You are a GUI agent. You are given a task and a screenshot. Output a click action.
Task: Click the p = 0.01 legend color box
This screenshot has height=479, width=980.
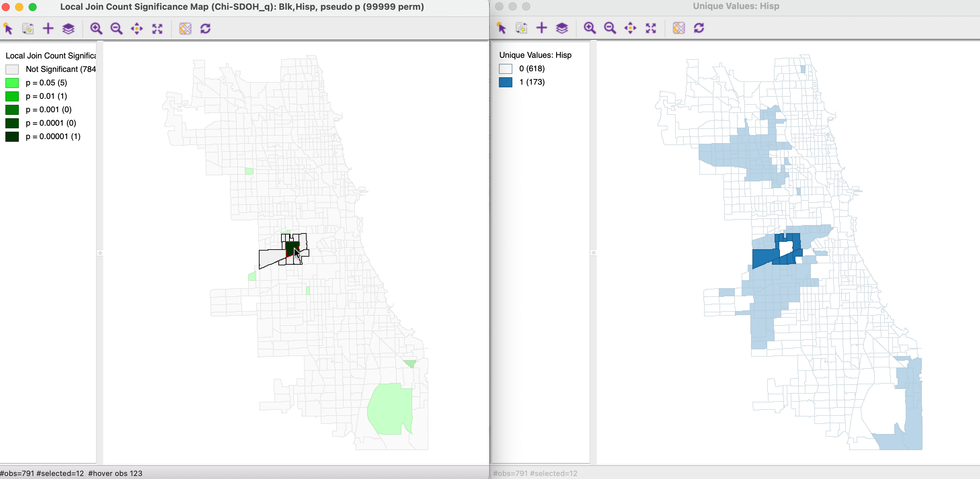pyautogui.click(x=12, y=96)
